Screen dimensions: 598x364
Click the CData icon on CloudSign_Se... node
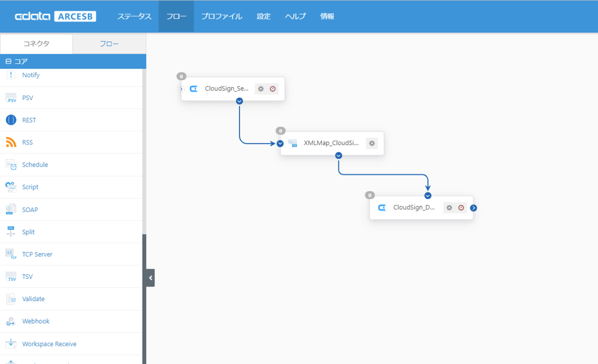[x=194, y=89]
